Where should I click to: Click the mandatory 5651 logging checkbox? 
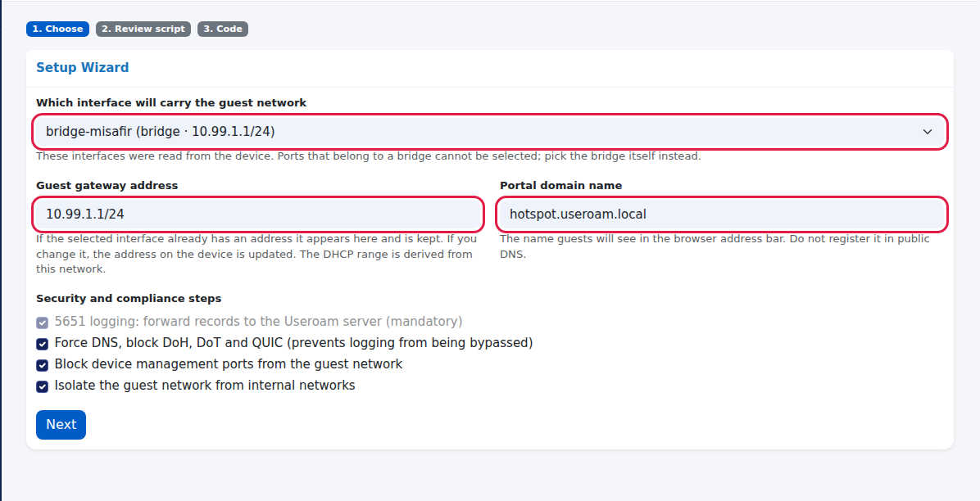tap(42, 323)
